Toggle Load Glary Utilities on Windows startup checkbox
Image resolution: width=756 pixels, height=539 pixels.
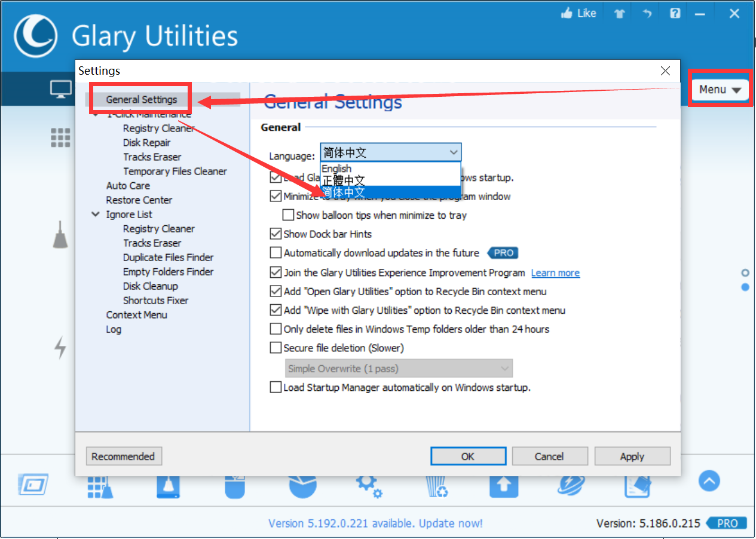276,177
